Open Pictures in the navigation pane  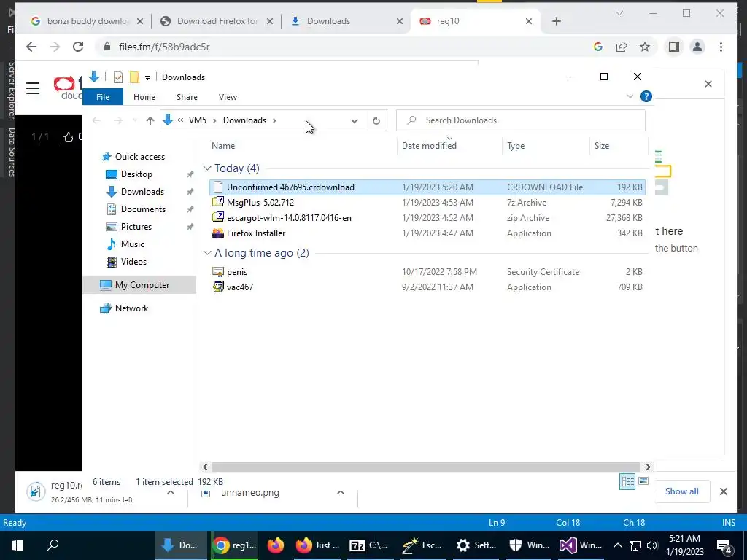pos(136,227)
